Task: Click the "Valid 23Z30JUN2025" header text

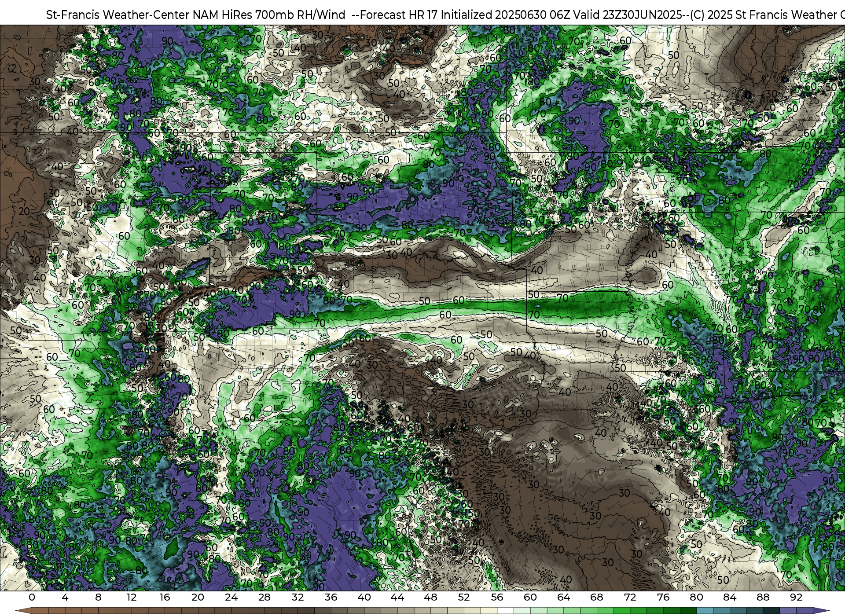Action: [x=628, y=15]
